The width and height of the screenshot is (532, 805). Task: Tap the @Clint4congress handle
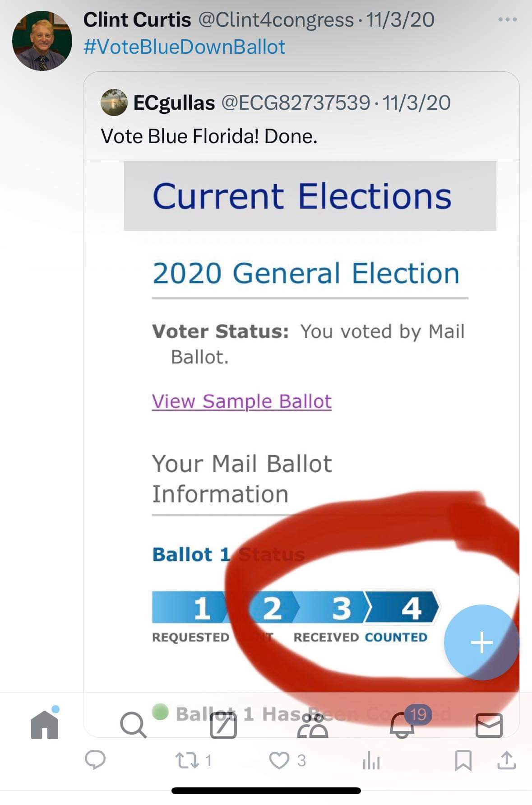[x=276, y=20]
